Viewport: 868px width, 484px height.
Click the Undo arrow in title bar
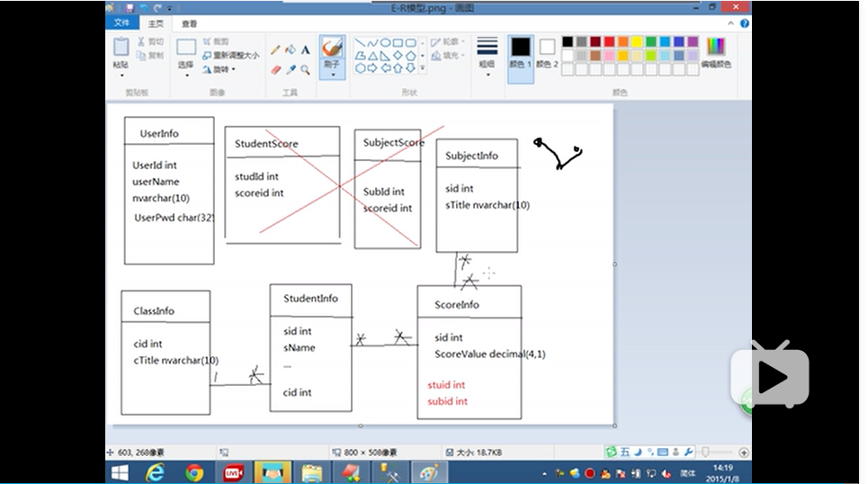(x=144, y=8)
